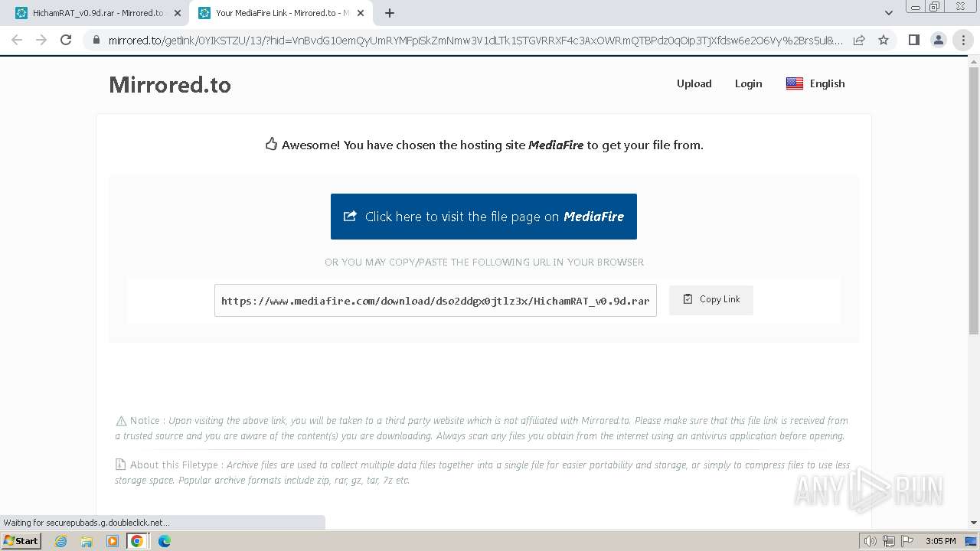Open the network tray icon
980x551 pixels.
tap(889, 541)
